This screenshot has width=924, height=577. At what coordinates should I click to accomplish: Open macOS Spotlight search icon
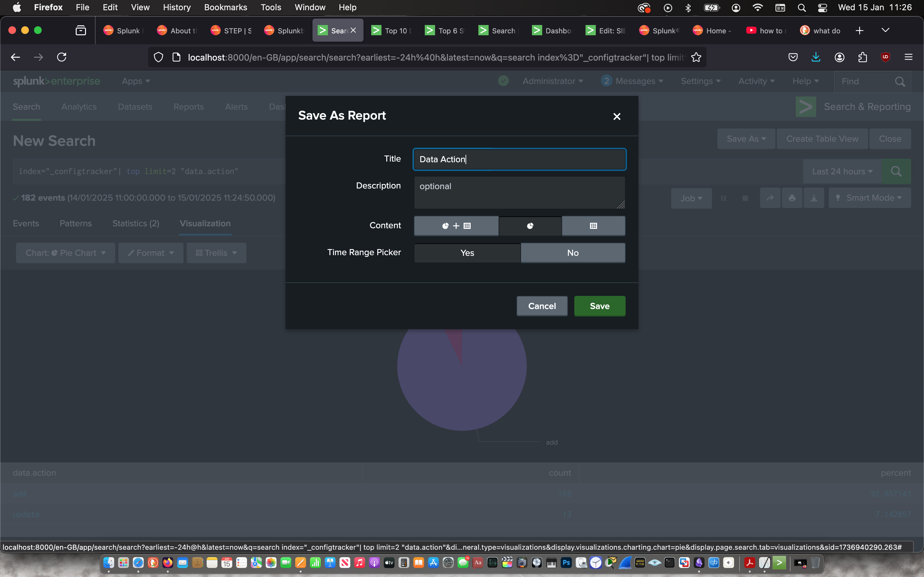801,7
